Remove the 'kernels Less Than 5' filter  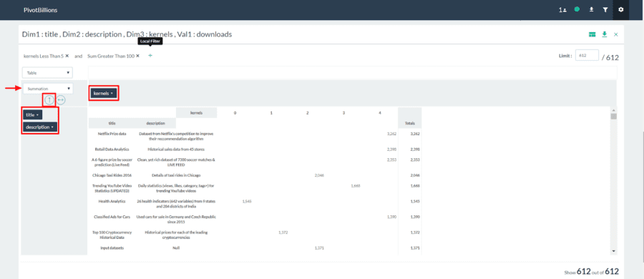pyautogui.click(x=67, y=56)
